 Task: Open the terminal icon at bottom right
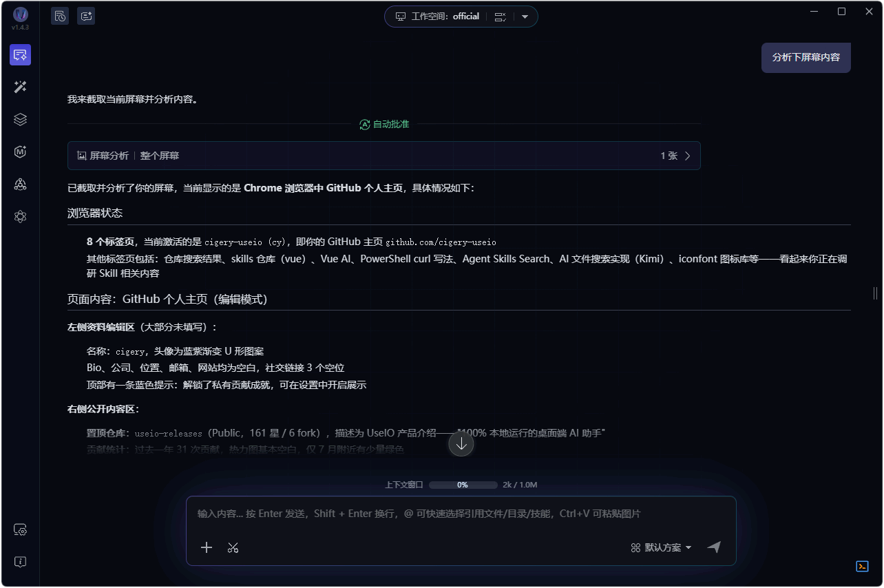click(x=862, y=566)
